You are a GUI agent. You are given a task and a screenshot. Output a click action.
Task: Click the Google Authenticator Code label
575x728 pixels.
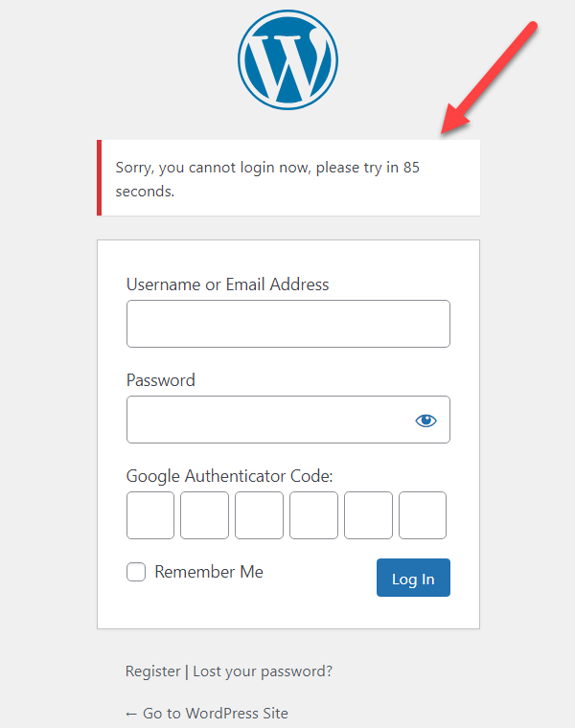[x=229, y=476]
